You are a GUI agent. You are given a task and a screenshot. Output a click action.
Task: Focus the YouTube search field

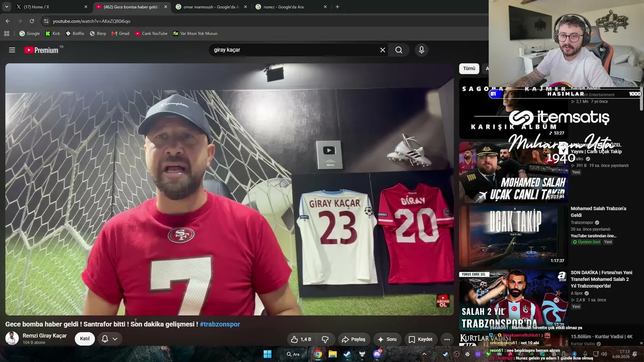tap(294, 50)
